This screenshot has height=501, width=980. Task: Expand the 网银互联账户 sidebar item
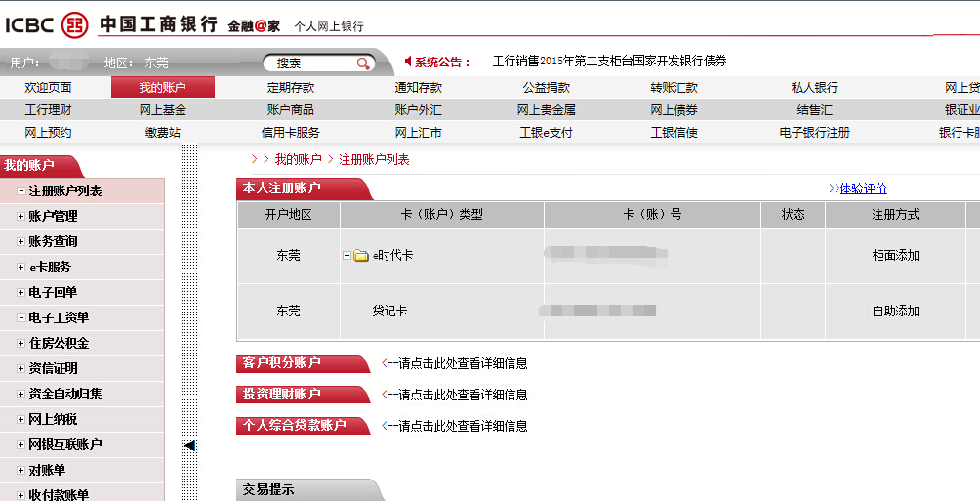point(20,444)
